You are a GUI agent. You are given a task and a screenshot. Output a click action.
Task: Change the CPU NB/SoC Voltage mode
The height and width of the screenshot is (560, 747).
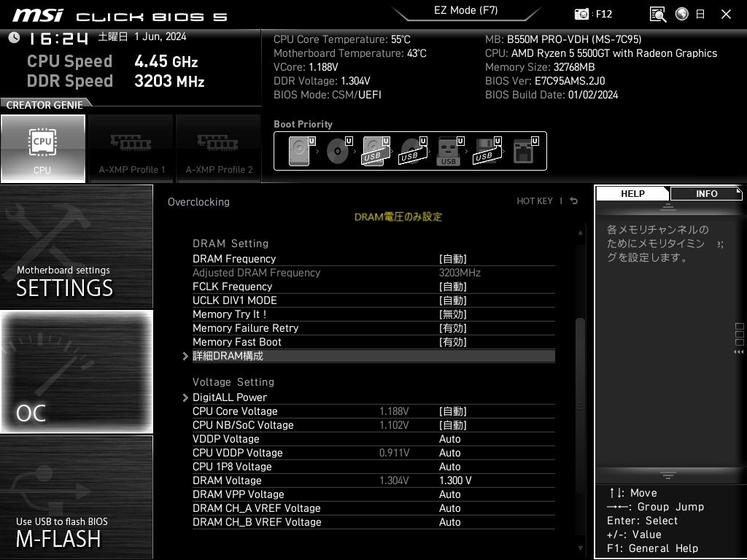(452, 425)
